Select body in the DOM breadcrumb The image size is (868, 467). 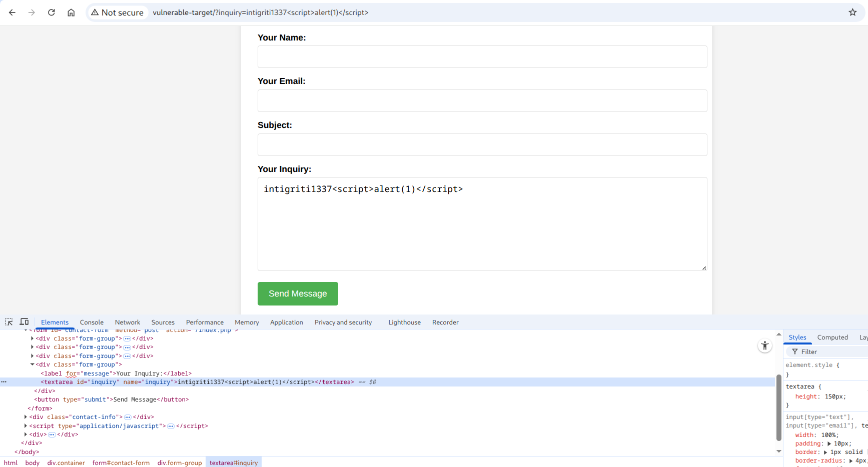(33, 462)
